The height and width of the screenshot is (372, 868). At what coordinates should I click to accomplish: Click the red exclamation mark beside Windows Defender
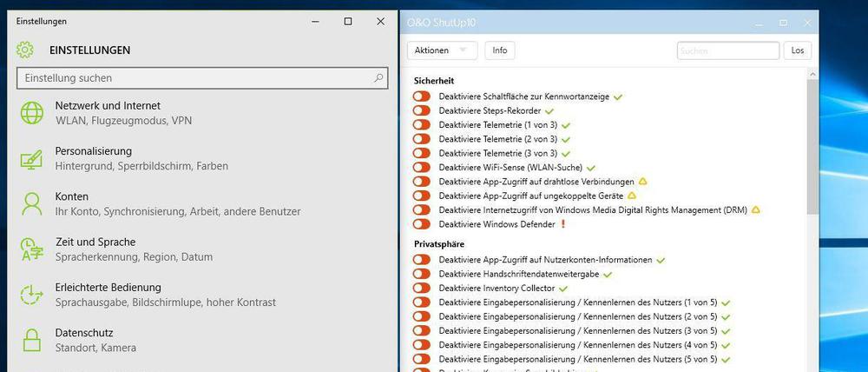pos(563,224)
